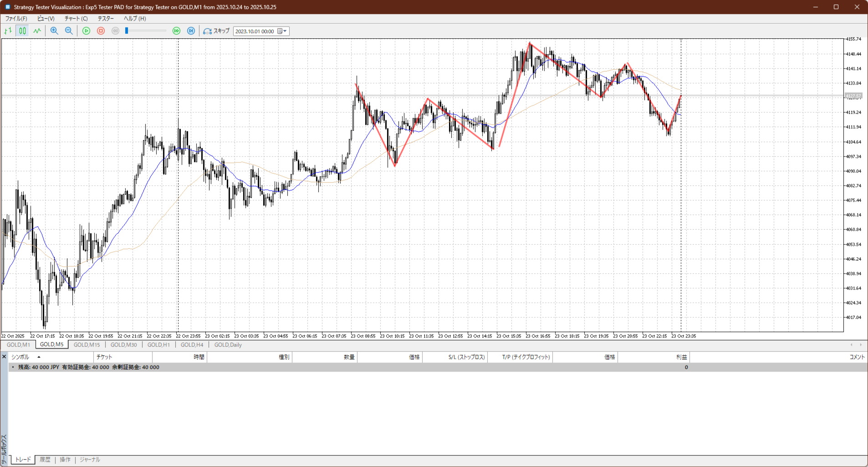The image size is (868, 467).
Task: Click the fast-forward double arrow icon
Action: click(x=176, y=31)
